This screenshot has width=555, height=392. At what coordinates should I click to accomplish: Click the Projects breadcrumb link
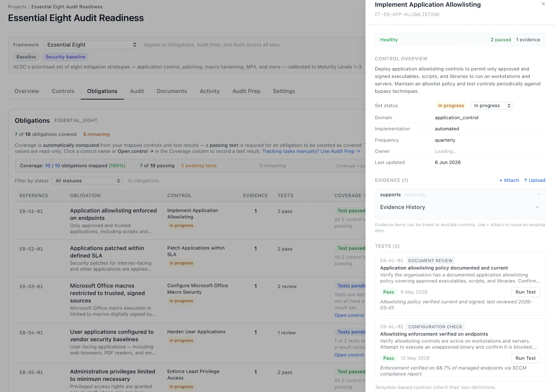pos(17,7)
